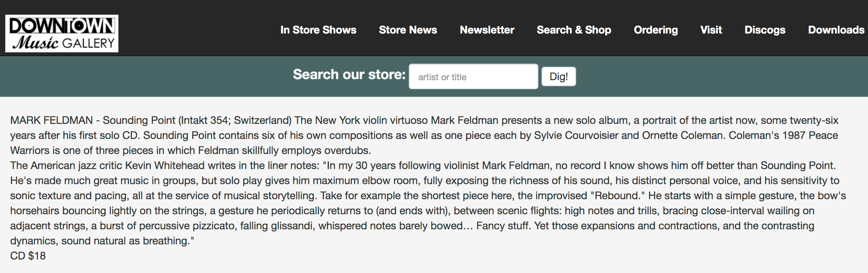Click the word "Rebound" in the review
Screen dimensions: 868x273
(x=614, y=196)
